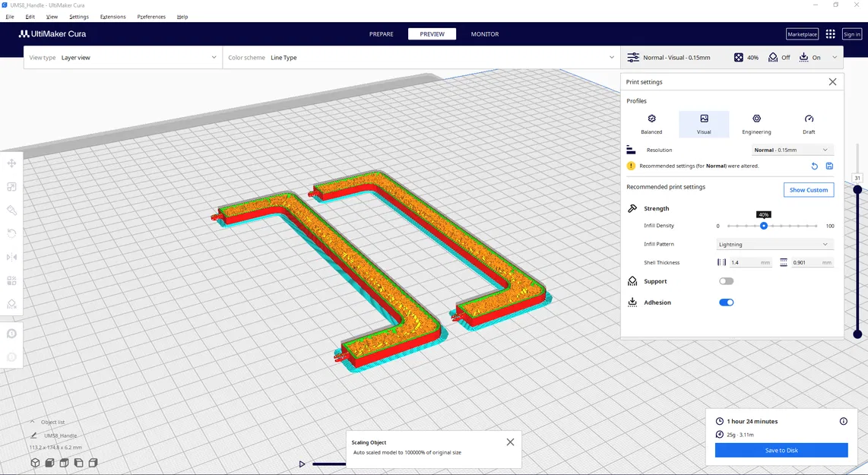Image resolution: width=868 pixels, height=475 pixels.
Task: Click the pencil icon beside UMS8_Handle
Action: click(x=33, y=435)
